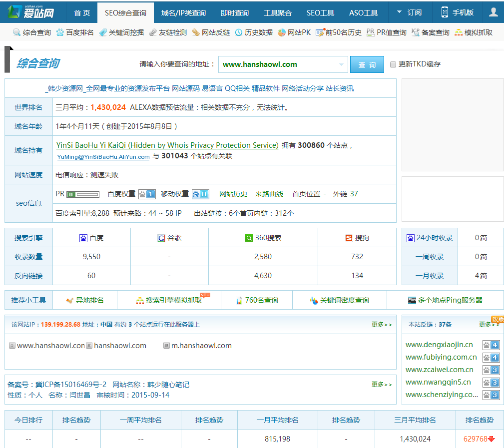Select the SEO综合查询 tab
The height and width of the screenshot is (448, 504).
(x=125, y=13)
